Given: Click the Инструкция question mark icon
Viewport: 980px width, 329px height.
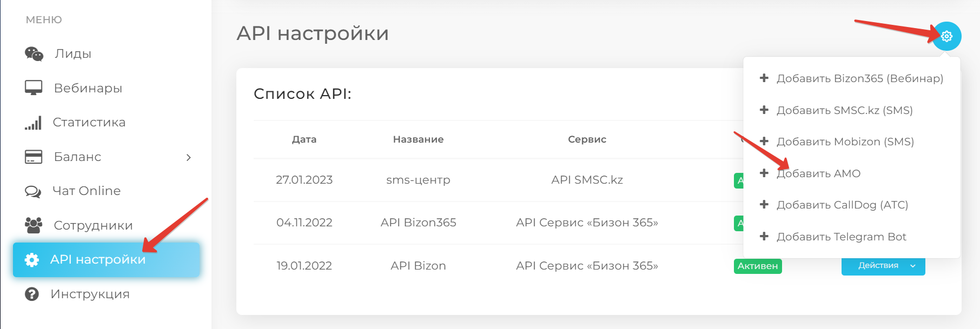Looking at the screenshot, I should coord(32,294).
